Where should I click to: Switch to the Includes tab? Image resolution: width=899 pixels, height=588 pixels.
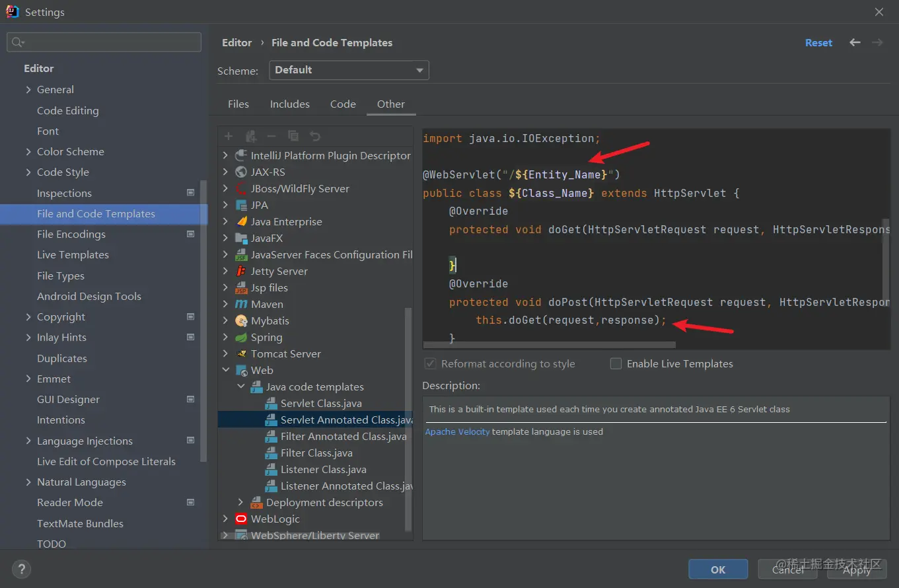289,104
